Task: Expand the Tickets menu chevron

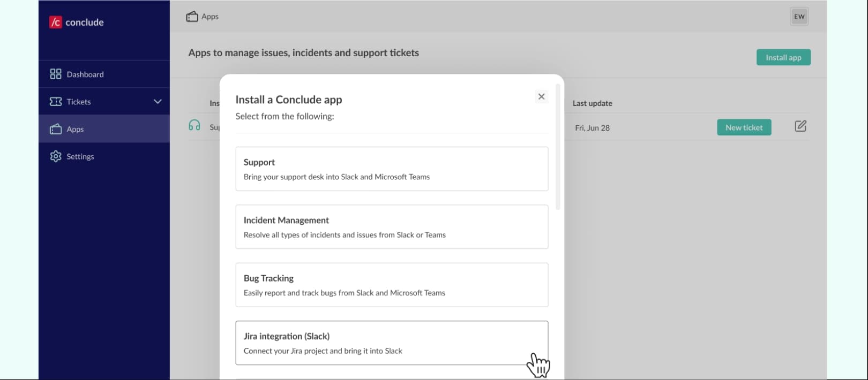Action: pos(158,102)
